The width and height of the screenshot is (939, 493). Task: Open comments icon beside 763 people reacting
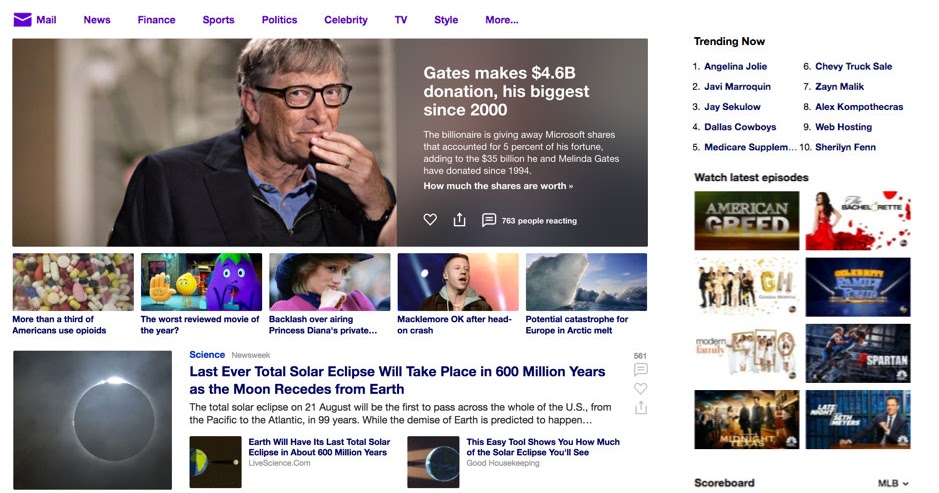tap(489, 220)
